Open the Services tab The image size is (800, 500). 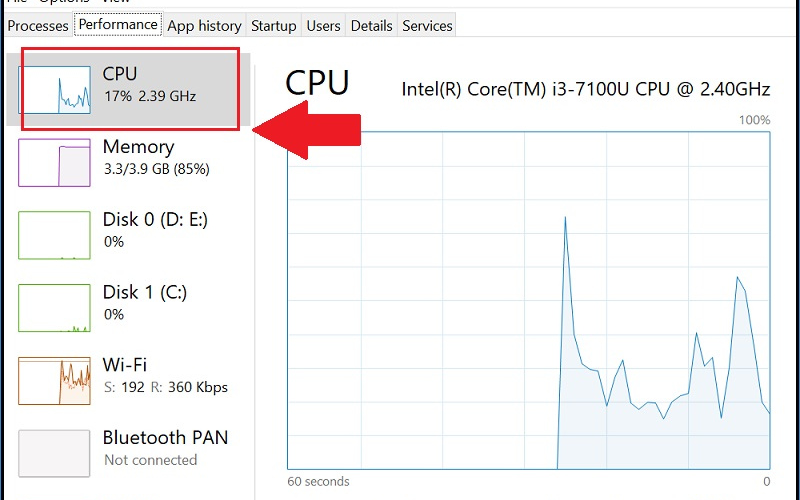427,26
